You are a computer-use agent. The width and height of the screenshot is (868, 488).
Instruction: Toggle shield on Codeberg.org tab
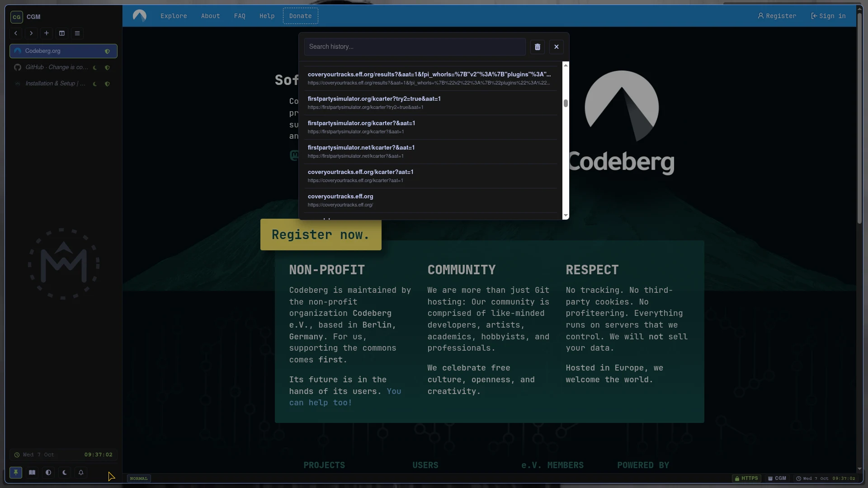[107, 51]
